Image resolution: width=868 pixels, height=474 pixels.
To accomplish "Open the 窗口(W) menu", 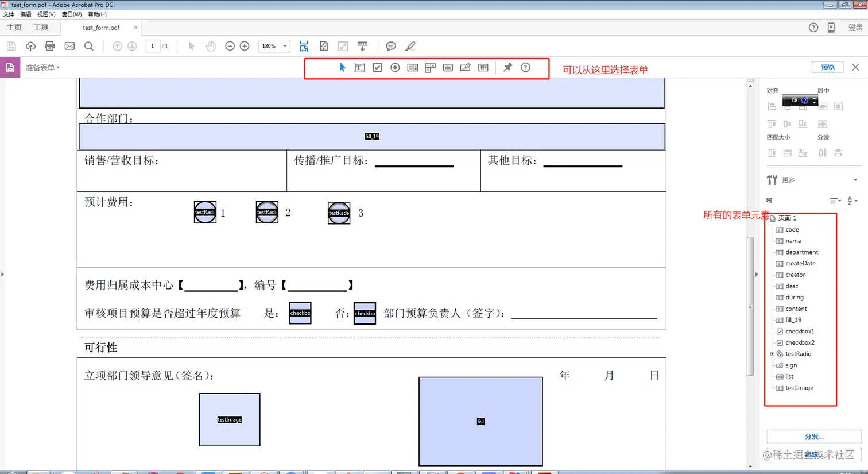I will (x=72, y=14).
